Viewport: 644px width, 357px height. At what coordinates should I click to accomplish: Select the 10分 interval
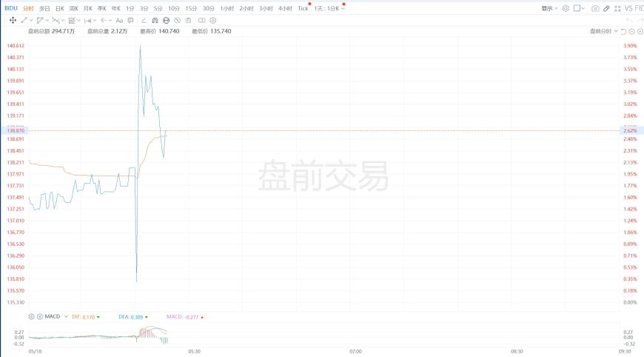tap(174, 8)
